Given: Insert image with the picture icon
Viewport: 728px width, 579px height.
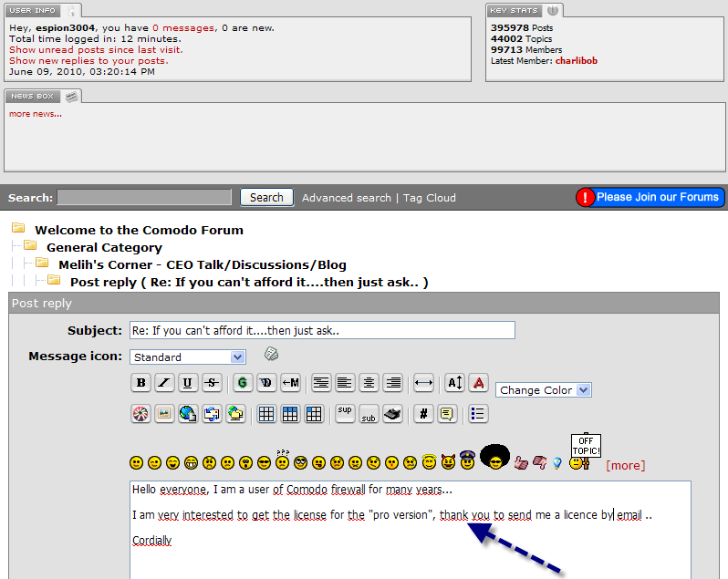Looking at the screenshot, I should coord(164,413).
